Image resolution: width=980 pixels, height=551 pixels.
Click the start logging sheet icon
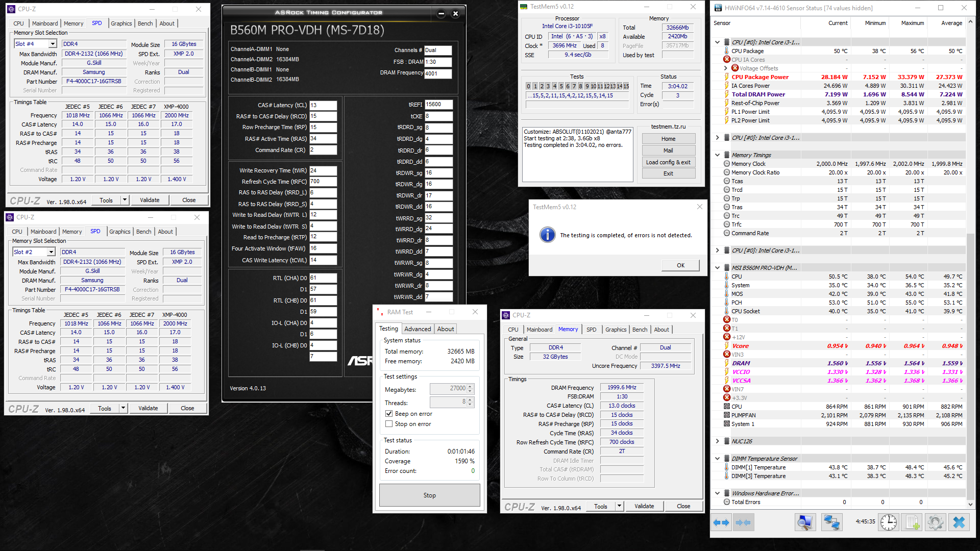click(x=912, y=522)
